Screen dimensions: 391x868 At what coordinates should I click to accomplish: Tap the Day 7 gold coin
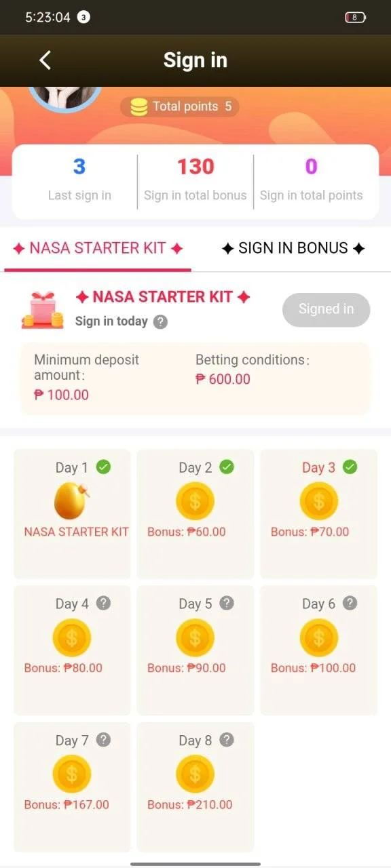[72, 774]
